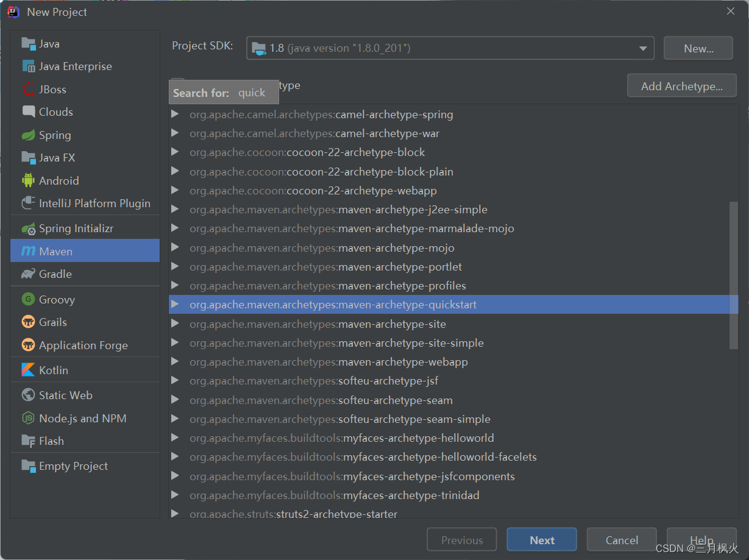
Task: Expand camel-archetype-war node
Action: click(176, 133)
